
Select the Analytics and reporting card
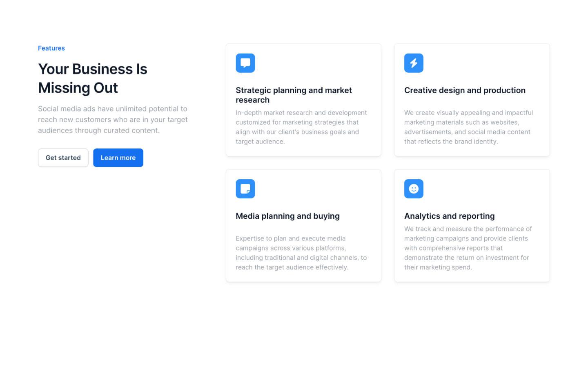tap(472, 225)
